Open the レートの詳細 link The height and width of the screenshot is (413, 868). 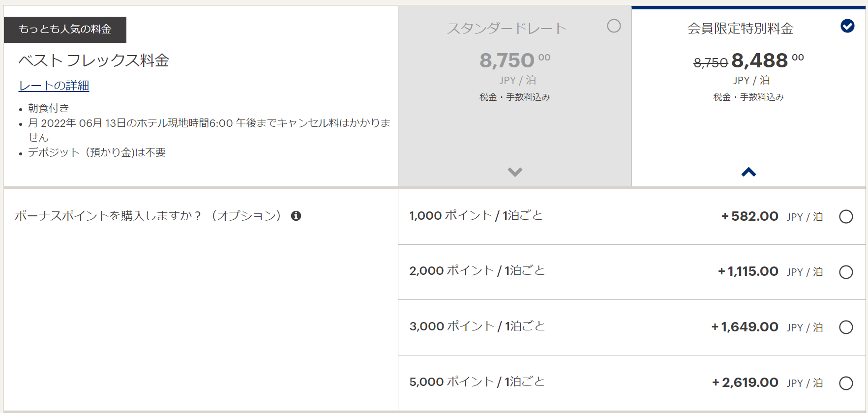(54, 86)
